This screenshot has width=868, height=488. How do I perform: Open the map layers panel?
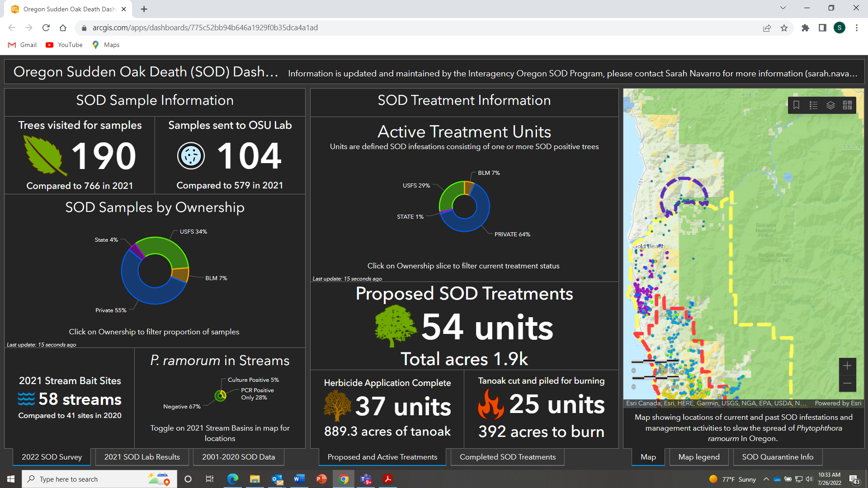click(830, 105)
